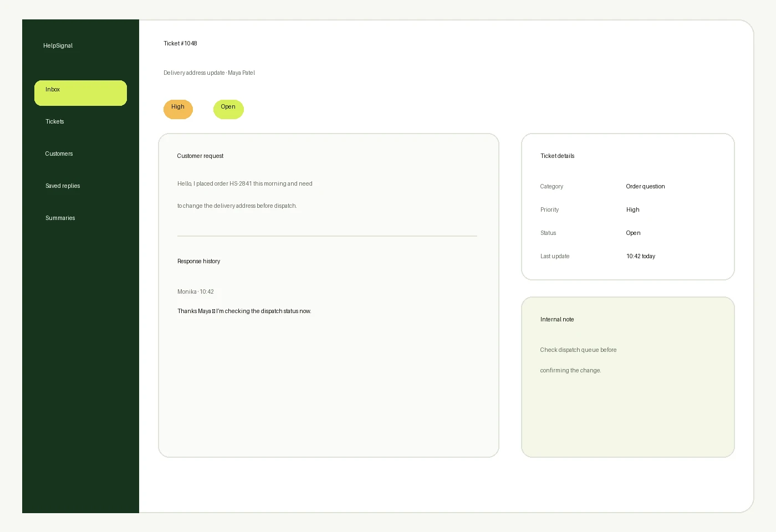This screenshot has width=776, height=532.
Task: Click the High priority badge
Action: (x=178, y=109)
